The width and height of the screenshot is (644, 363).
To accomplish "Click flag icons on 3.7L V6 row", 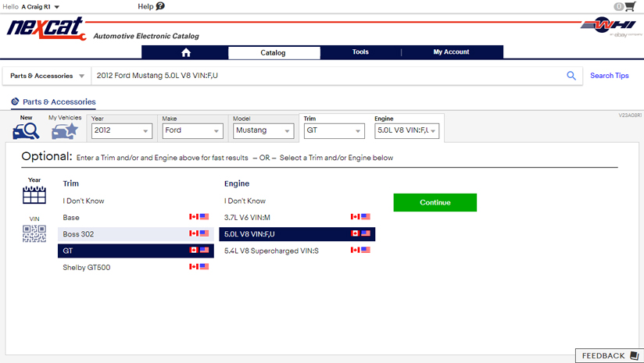I will pos(360,216).
